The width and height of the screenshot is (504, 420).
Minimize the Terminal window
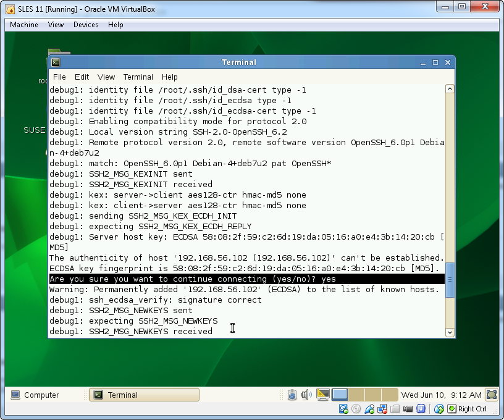point(423,62)
